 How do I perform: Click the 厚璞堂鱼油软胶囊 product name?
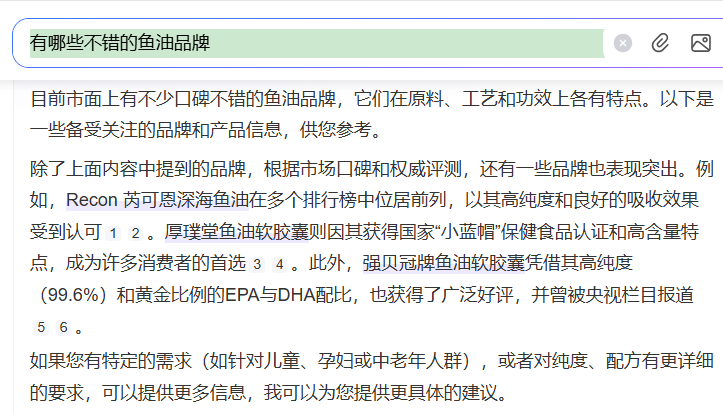[232, 232]
